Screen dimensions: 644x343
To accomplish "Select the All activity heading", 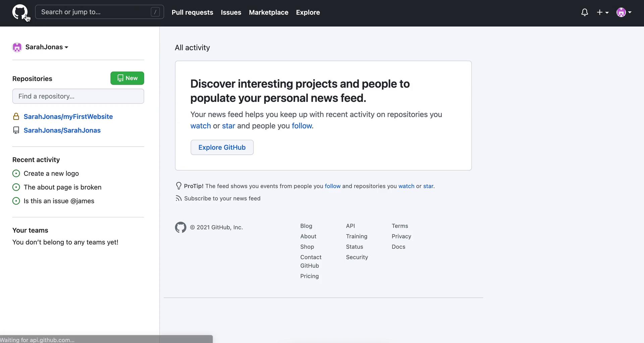I will 192,48.
